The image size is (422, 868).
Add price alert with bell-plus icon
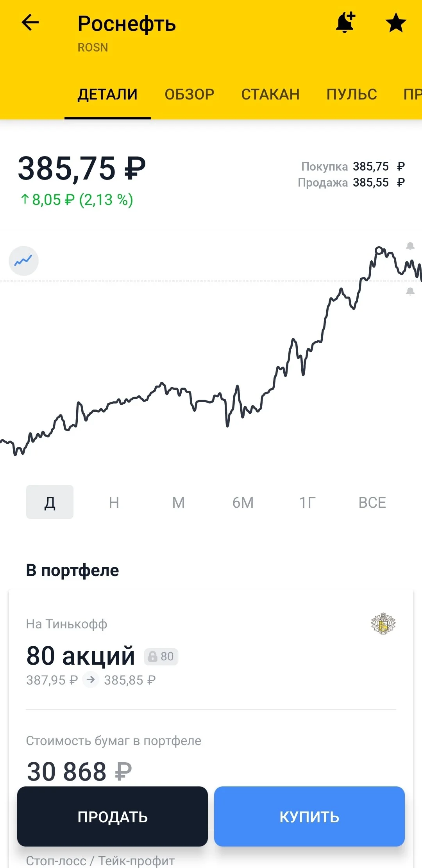coord(346,22)
